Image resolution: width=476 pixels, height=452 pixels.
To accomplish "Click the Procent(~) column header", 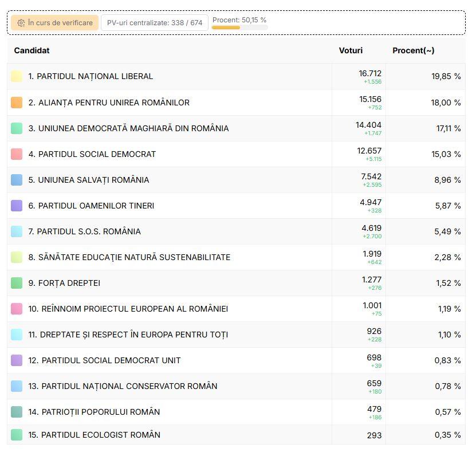I will pyautogui.click(x=413, y=50).
